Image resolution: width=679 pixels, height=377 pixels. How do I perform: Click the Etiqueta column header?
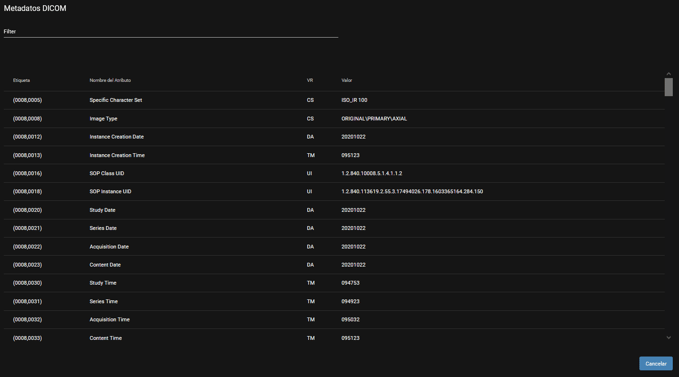21,81
